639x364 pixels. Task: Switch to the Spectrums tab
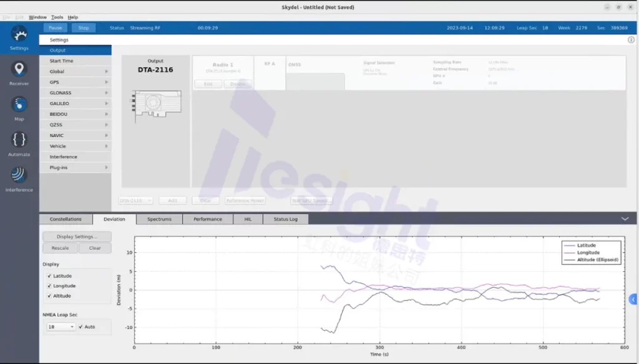[159, 219]
